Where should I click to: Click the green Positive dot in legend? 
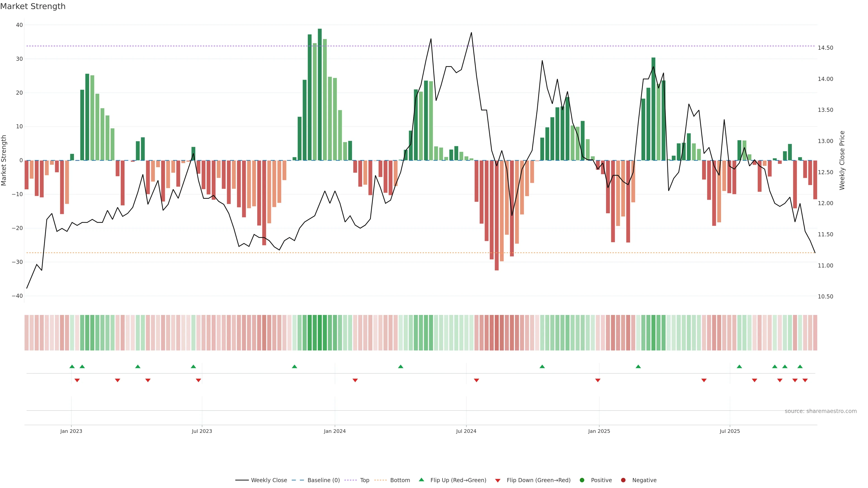(582, 480)
